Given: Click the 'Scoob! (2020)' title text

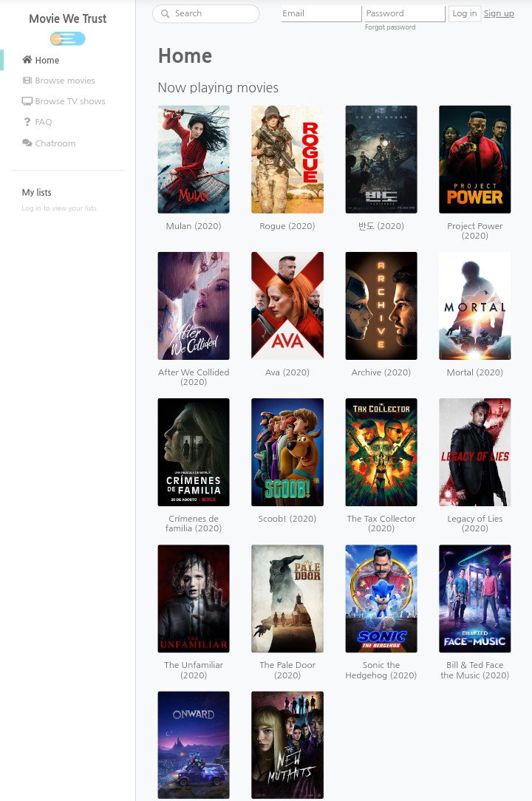Looking at the screenshot, I should point(287,519).
